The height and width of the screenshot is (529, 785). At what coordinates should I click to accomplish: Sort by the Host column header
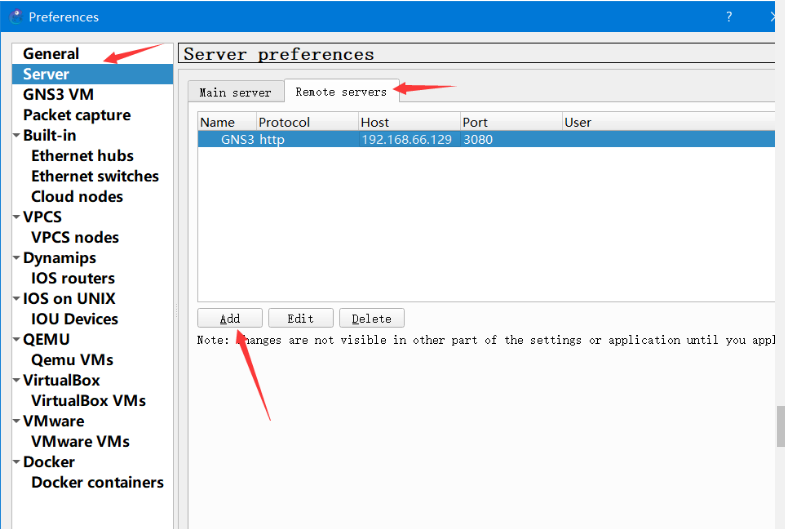409,122
